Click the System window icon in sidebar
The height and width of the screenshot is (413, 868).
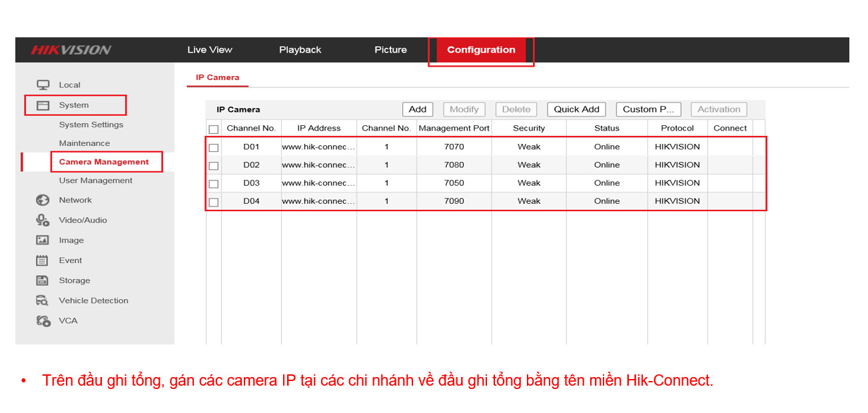click(43, 105)
